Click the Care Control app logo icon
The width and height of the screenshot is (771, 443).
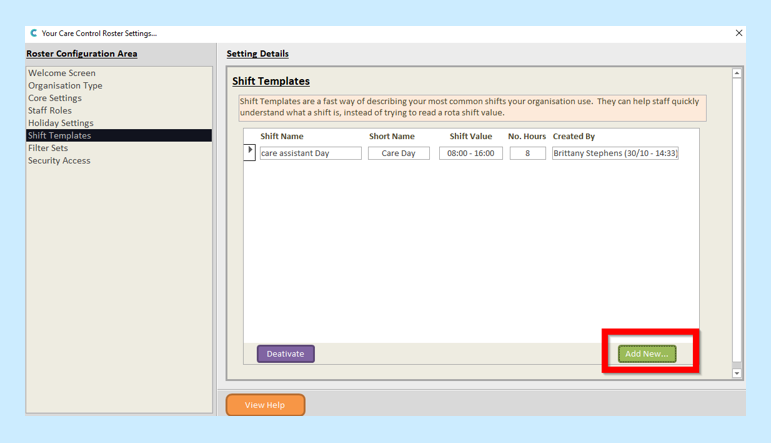coord(33,33)
